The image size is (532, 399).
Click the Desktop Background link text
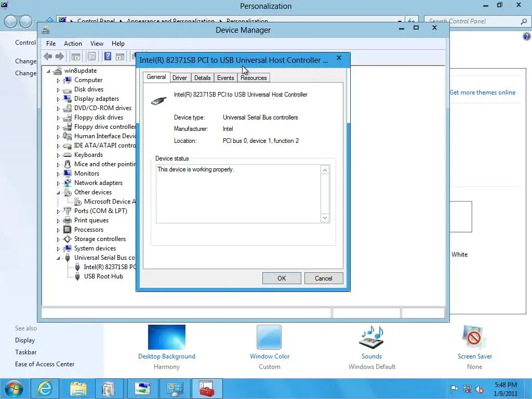coord(167,356)
